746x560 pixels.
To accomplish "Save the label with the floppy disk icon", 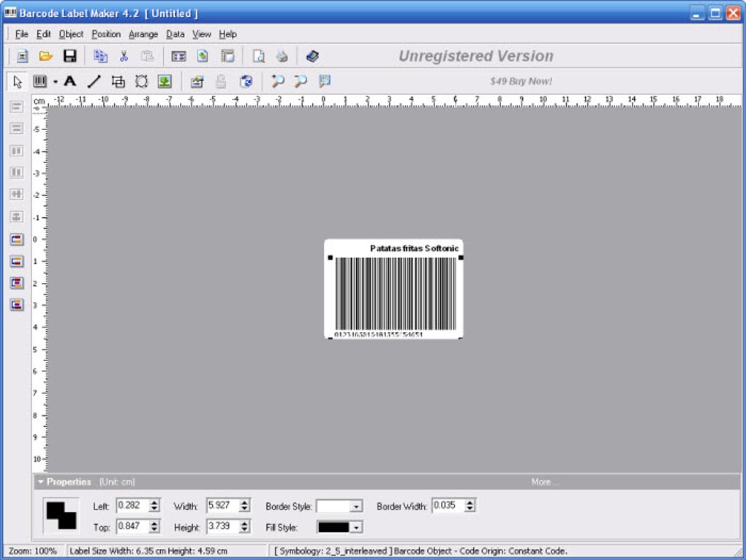I will click(70, 56).
